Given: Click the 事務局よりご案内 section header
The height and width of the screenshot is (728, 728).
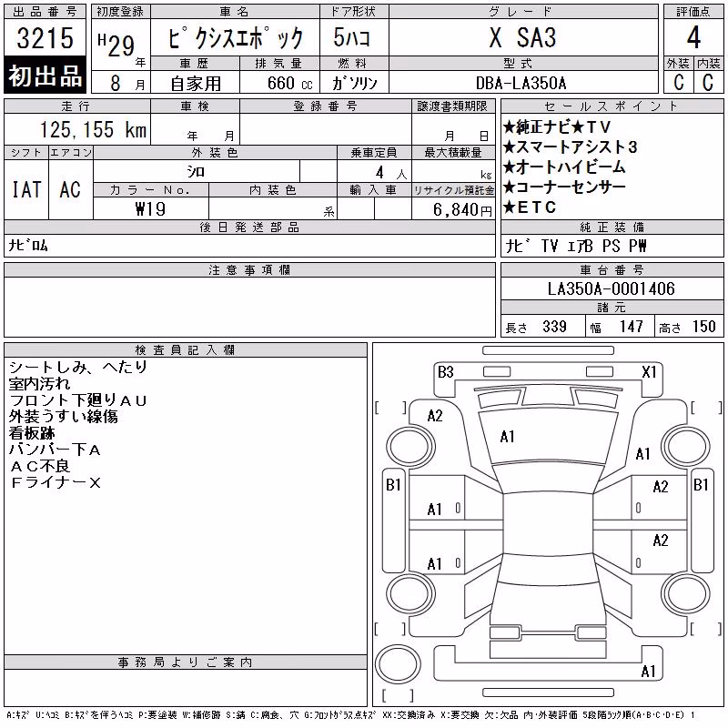Looking at the screenshot, I should click(185, 662).
